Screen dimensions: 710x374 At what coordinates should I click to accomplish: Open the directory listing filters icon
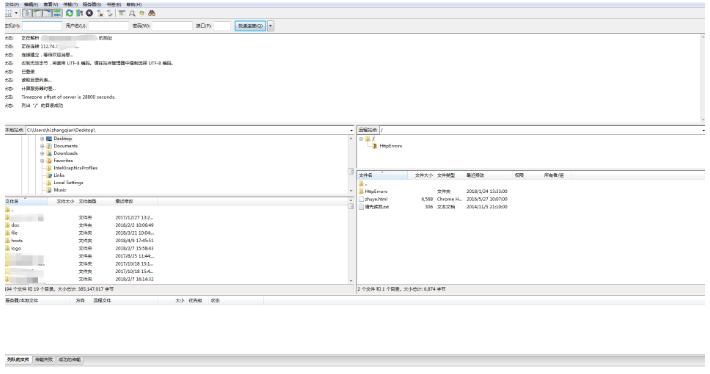click(121, 13)
